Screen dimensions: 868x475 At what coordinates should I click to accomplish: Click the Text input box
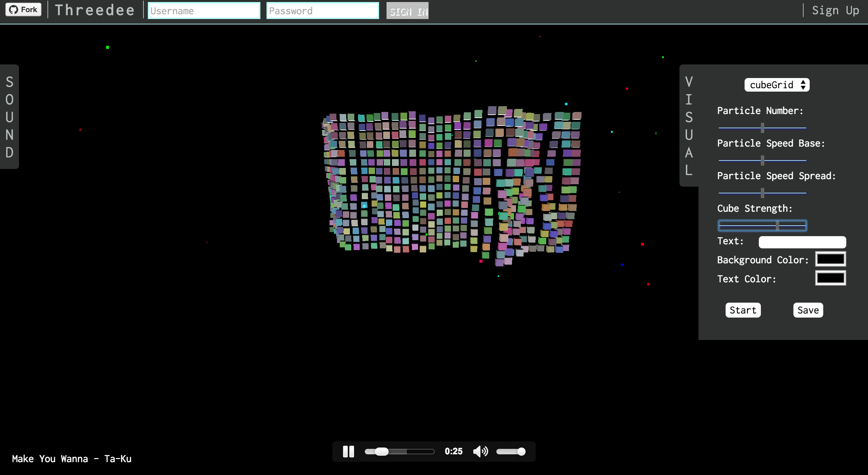tap(802, 242)
